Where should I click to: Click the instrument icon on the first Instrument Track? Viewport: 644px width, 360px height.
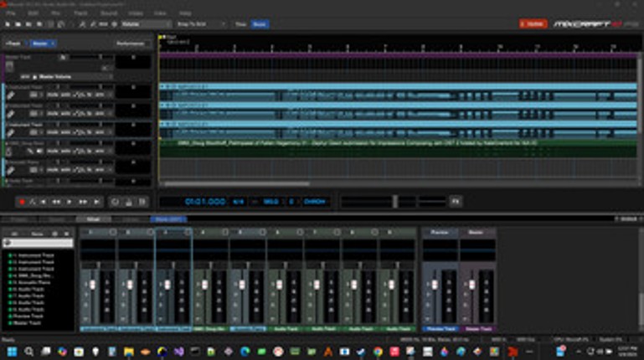tap(11, 95)
